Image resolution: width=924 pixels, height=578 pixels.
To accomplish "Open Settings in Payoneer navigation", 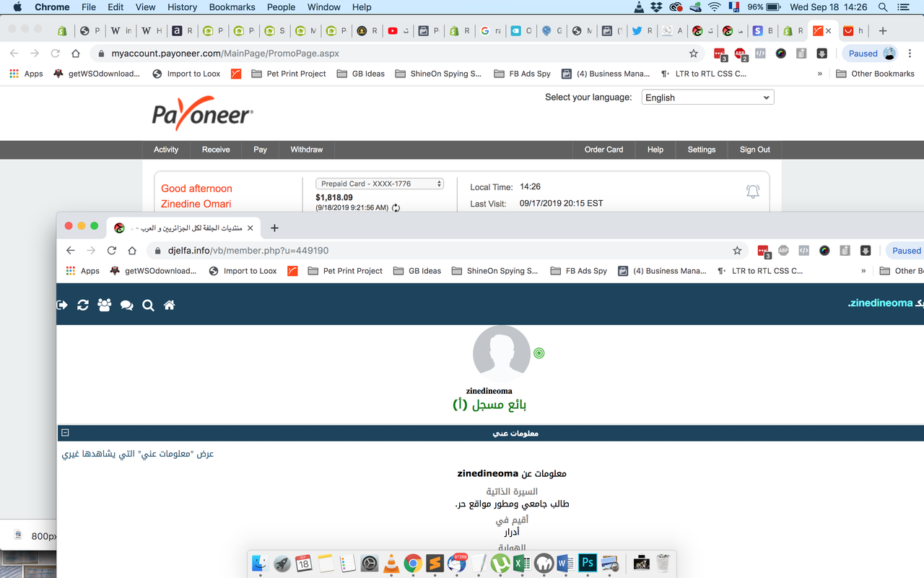I will point(702,150).
